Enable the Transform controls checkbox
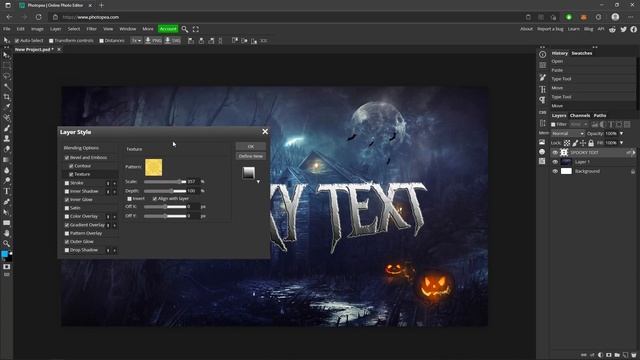Screen dimensions: 640x360 coord(51,41)
